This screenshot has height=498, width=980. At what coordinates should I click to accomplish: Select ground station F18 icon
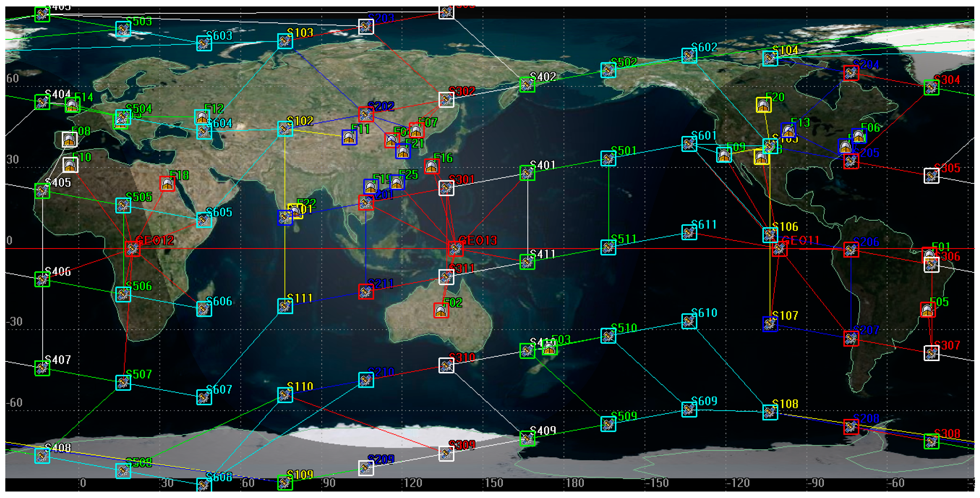point(167,184)
